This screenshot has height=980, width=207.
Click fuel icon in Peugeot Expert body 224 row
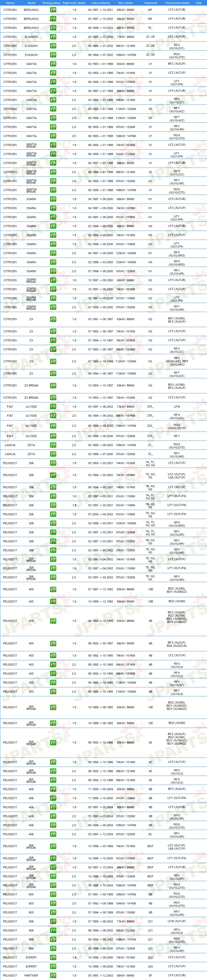click(53, 966)
